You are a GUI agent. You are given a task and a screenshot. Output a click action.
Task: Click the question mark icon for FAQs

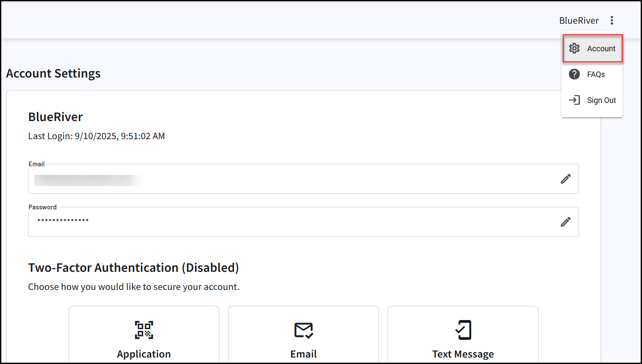point(574,74)
